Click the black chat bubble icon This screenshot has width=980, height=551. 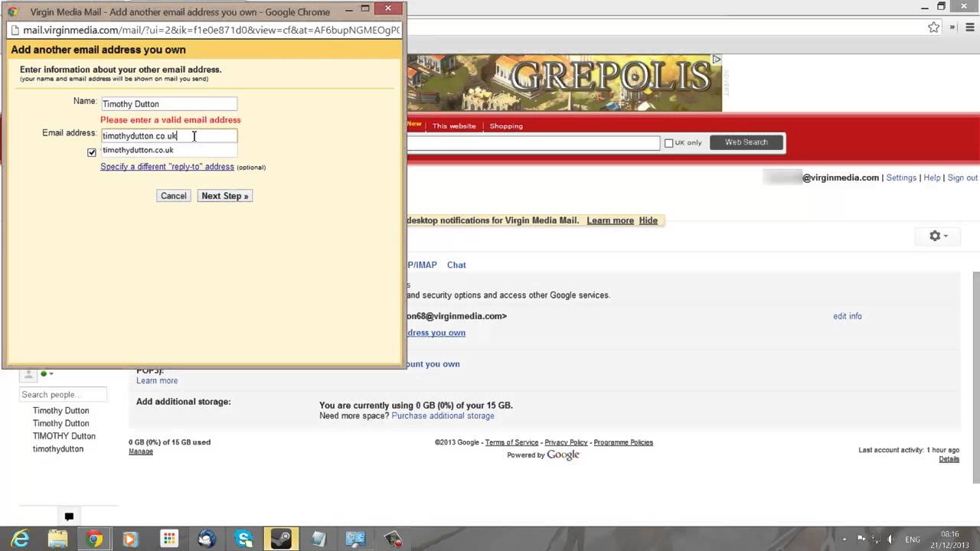(x=69, y=516)
